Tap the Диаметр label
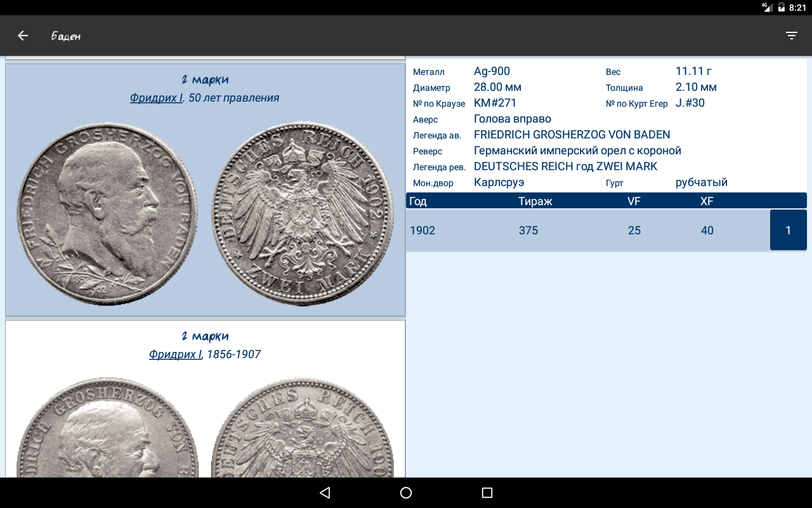 (x=431, y=88)
